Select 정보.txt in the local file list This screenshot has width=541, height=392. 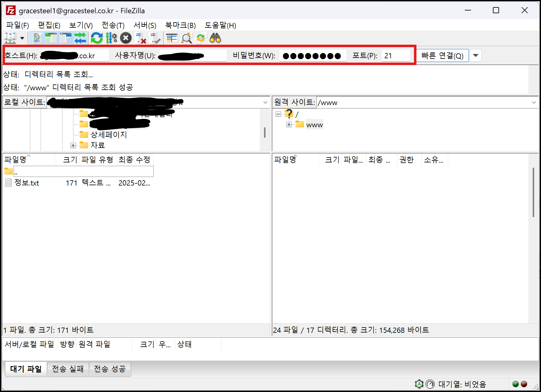tap(27, 183)
